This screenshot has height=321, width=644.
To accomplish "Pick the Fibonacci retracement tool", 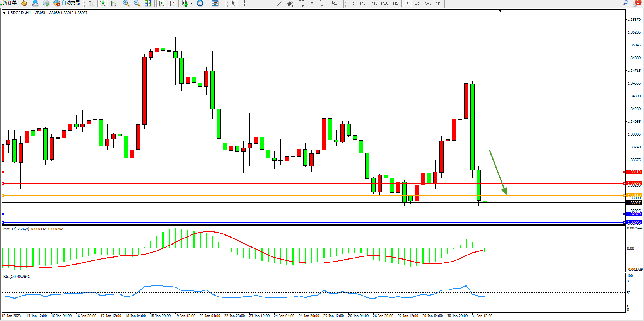I will [x=301, y=3].
